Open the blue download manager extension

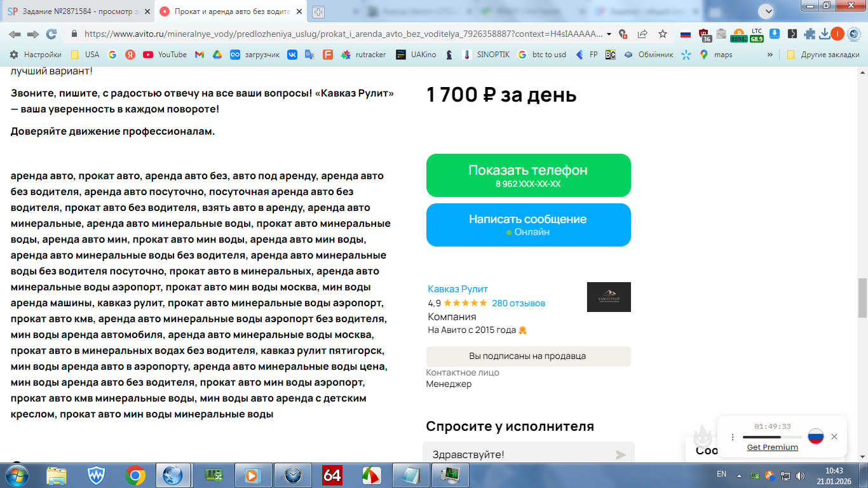[x=775, y=34]
